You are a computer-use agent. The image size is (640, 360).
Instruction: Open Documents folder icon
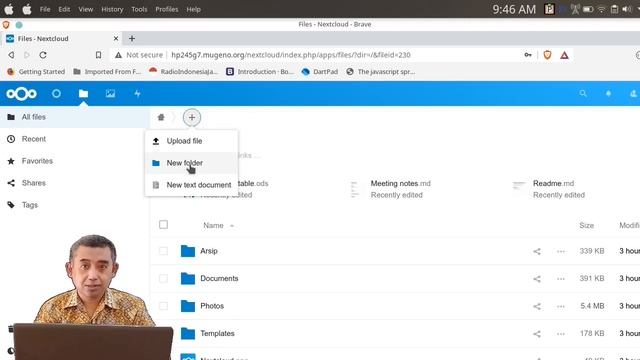[188, 278]
